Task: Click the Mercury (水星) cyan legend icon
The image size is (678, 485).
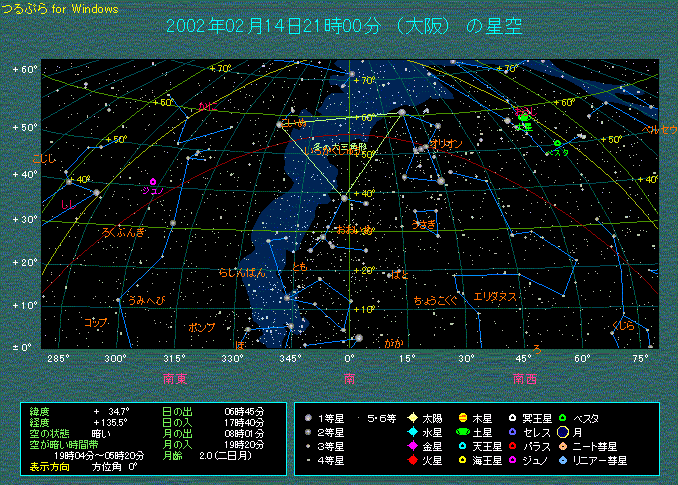Action: [412, 432]
